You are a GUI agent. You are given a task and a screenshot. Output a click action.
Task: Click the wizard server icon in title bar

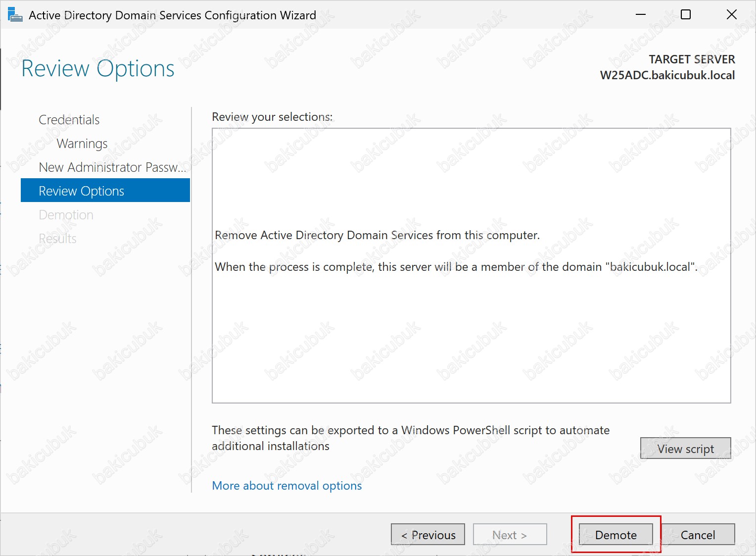15,15
